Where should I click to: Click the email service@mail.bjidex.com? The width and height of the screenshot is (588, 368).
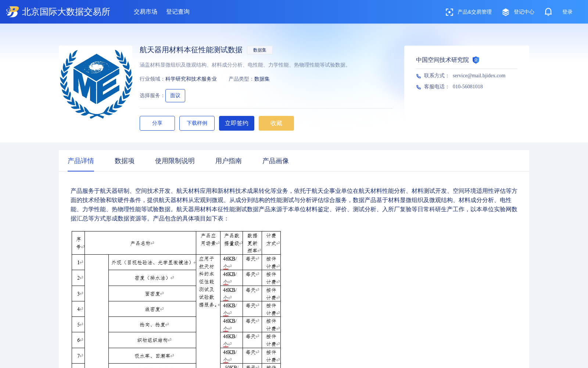coord(479,76)
